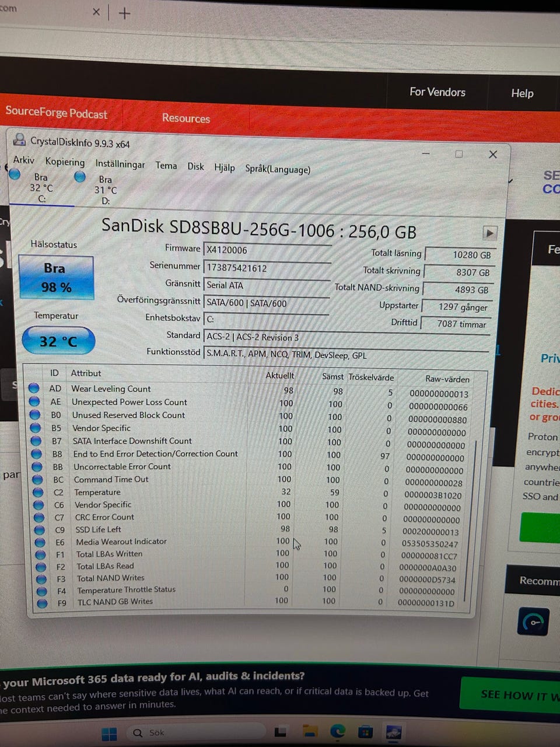Click status circle for Unused Reserved Block Count
560x747 pixels.
(35, 414)
